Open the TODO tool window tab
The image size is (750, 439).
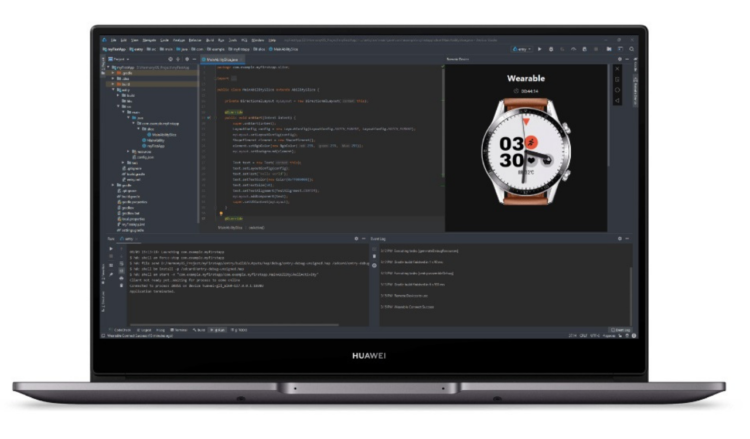coord(239,330)
